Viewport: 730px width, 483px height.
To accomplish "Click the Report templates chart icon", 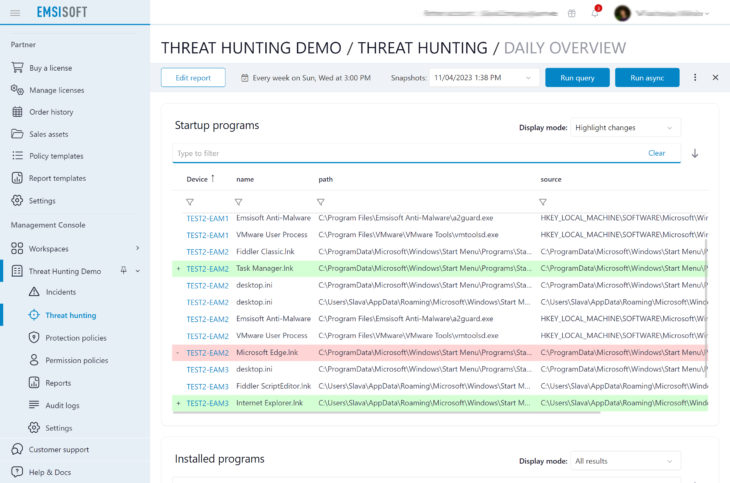I will 17,178.
